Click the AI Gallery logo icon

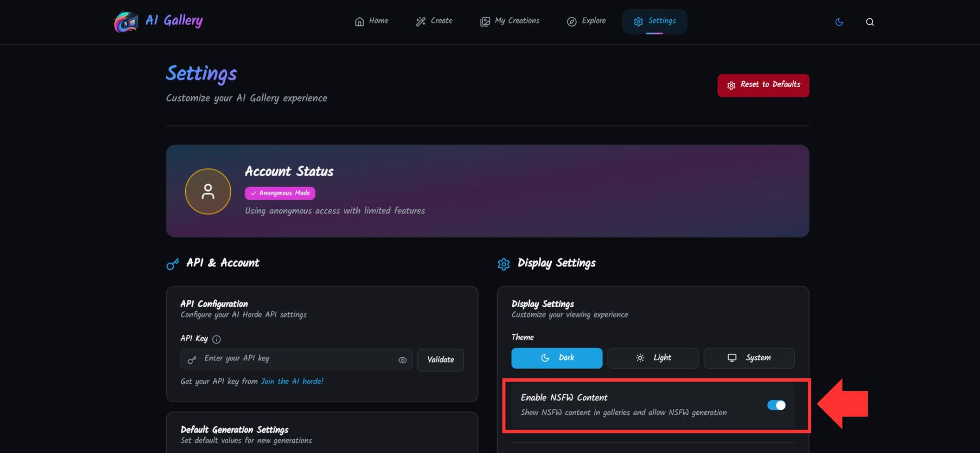(x=126, y=22)
